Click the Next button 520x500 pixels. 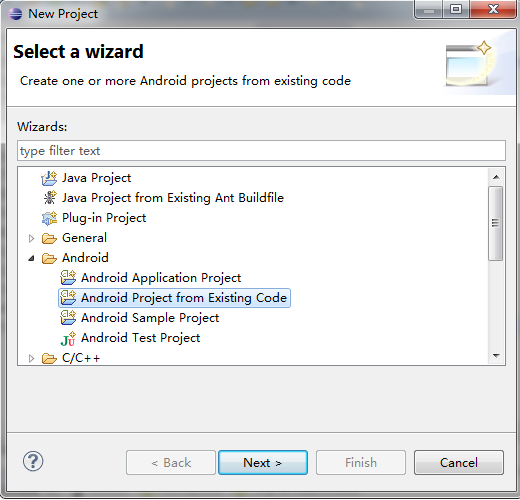click(263, 462)
